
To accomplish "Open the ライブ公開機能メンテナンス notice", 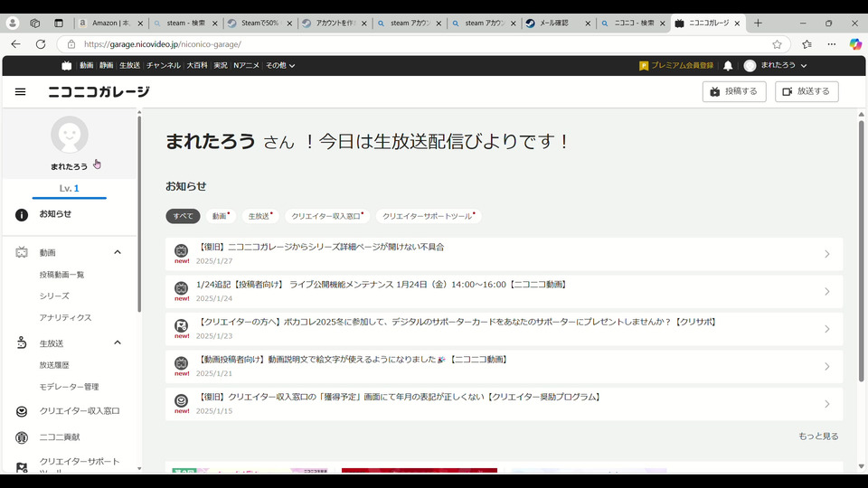I will [x=504, y=292].
